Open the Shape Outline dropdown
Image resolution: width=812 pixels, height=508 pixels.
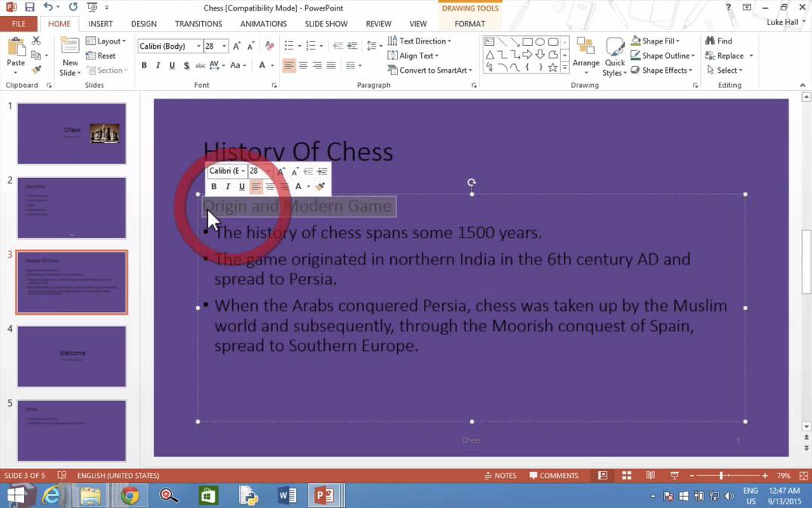(663, 56)
